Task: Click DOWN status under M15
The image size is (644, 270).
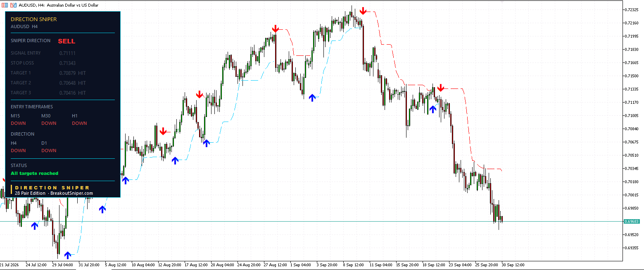Action: click(x=18, y=123)
